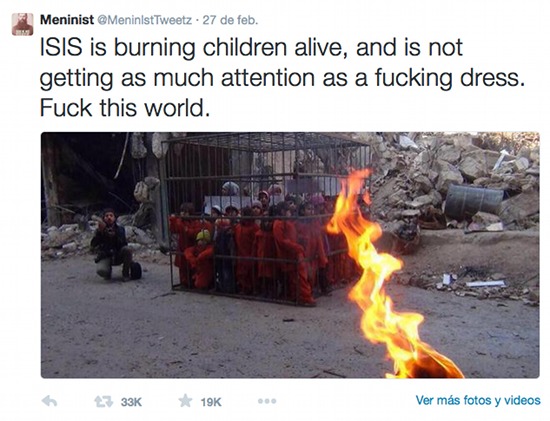Image resolution: width=550 pixels, height=421 pixels.
Task: Click the metal cage in the photo
Action: tap(267, 218)
